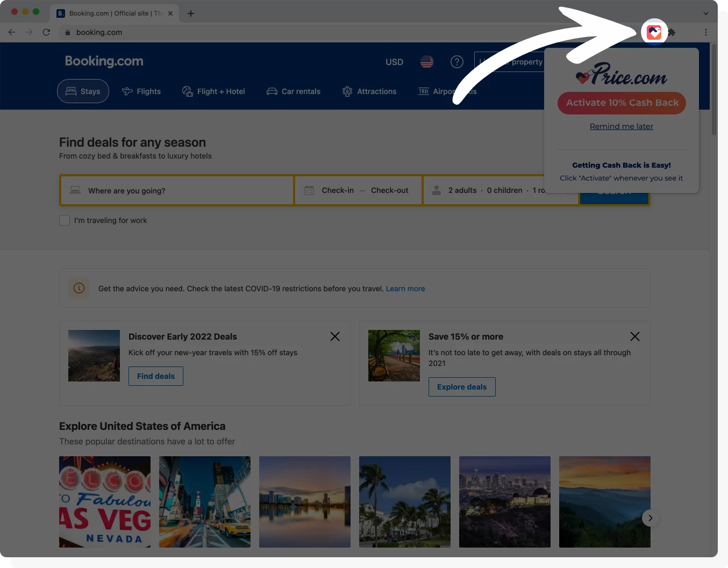Select the Attractions icon
728x568 pixels.
(347, 91)
